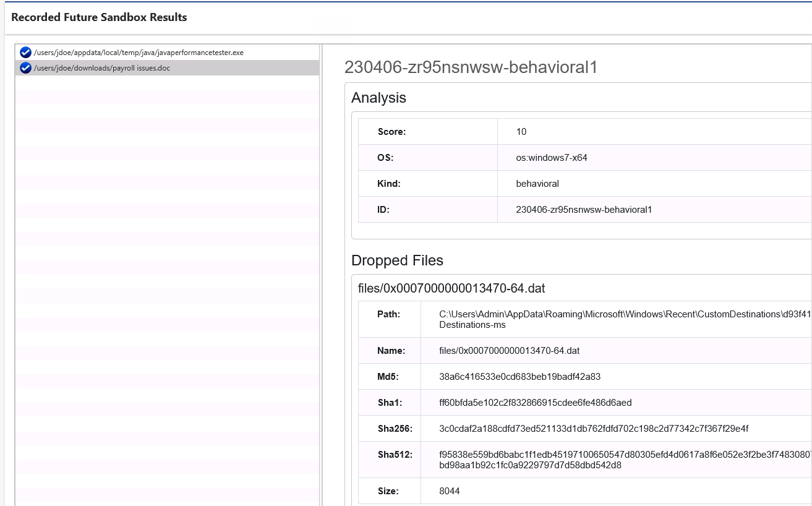Click check icon beside payroll issues.doc
This screenshot has width=812, height=506.
25,68
